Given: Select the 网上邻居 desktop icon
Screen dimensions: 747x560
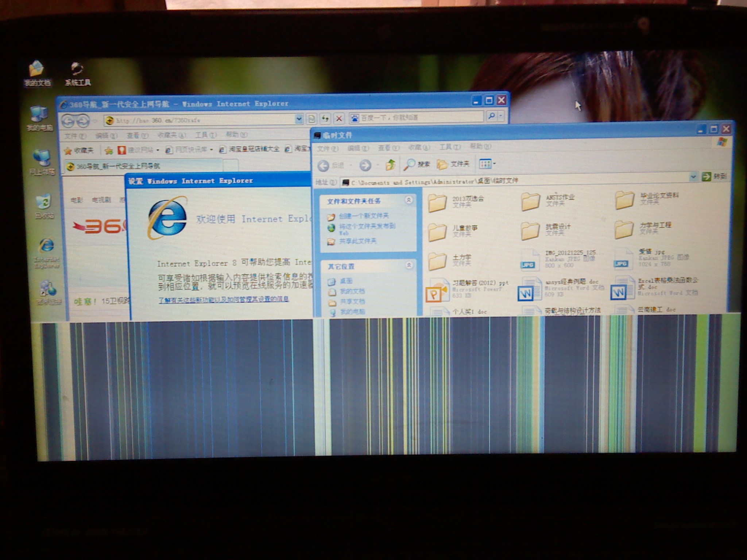Looking at the screenshot, I should 42,163.
